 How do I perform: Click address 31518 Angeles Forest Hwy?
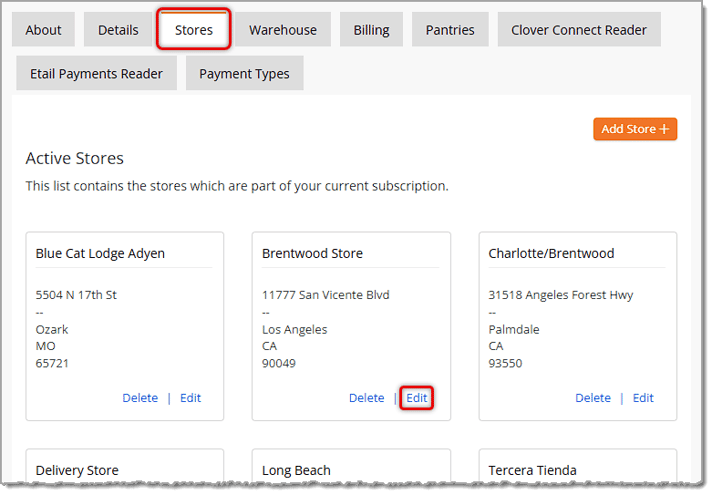[561, 295]
